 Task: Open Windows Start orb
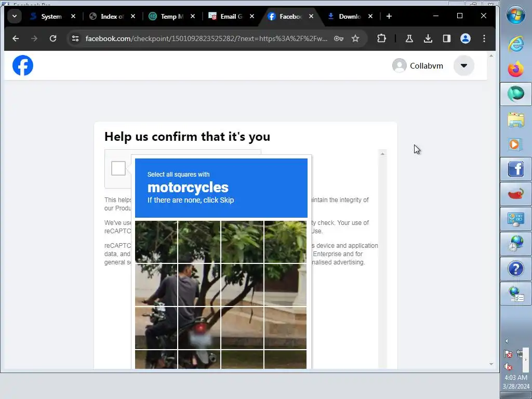click(516, 15)
